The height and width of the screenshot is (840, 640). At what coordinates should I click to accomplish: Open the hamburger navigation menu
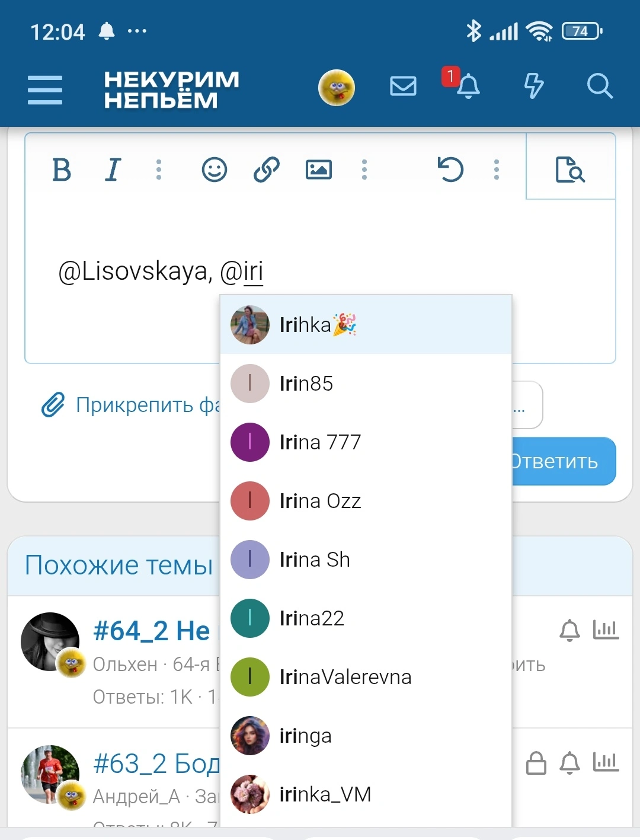(45, 90)
